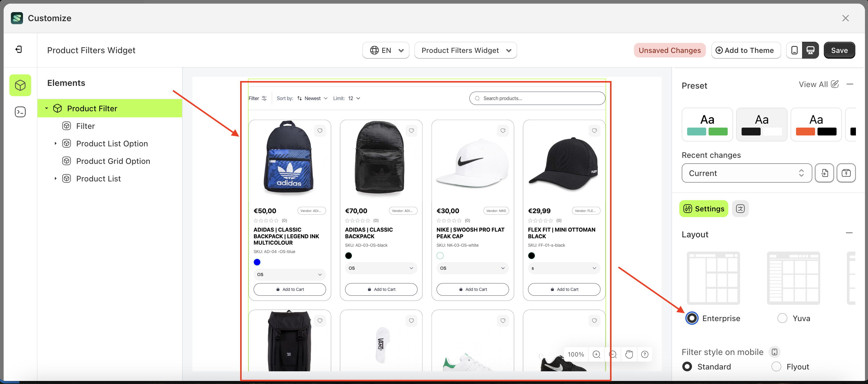The height and width of the screenshot is (384, 868).
Task: Open the help question mark icon
Action: (x=644, y=354)
